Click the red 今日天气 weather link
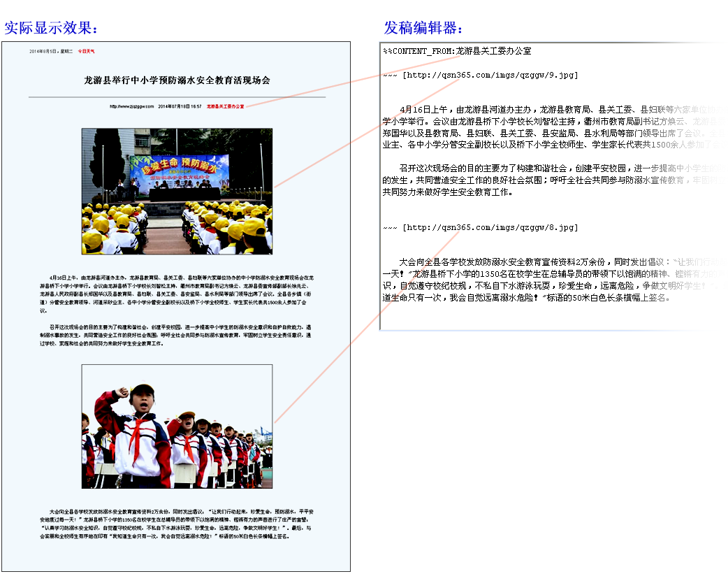The height and width of the screenshot is (574, 728). point(86,51)
